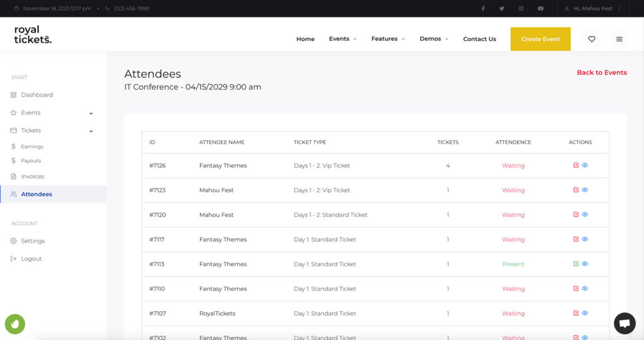
Task: View details eye icon for #7110
Action: click(x=585, y=288)
